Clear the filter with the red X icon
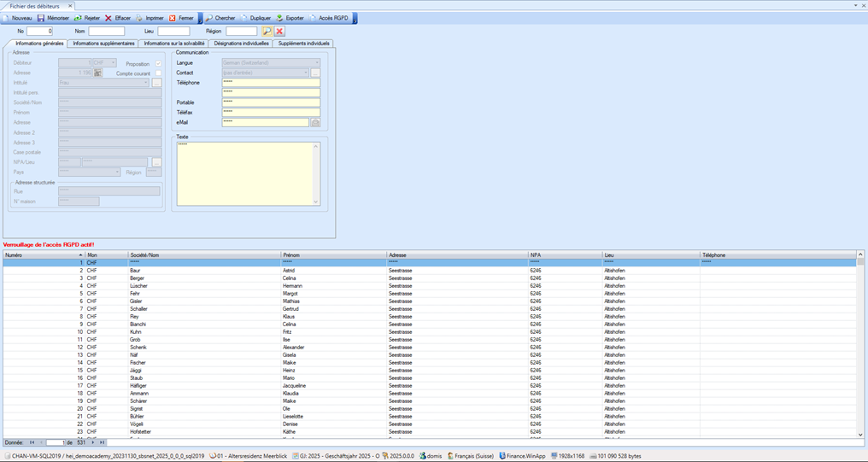 (x=279, y=32)
